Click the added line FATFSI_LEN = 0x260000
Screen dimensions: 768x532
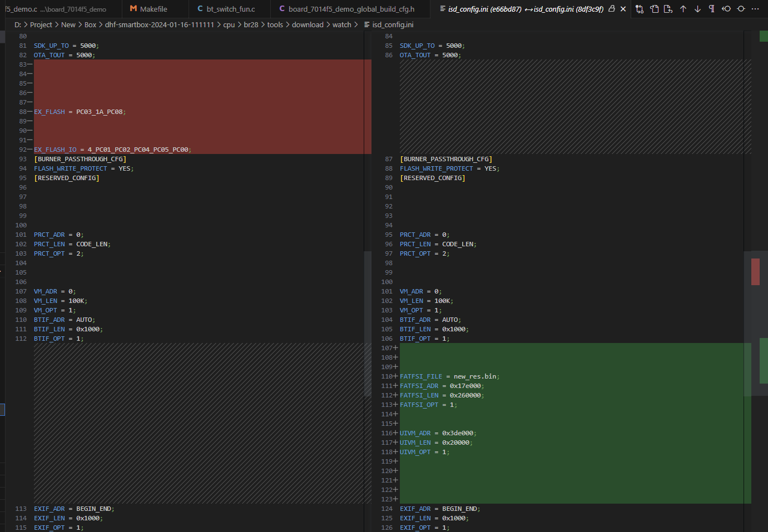click(x=442, y=395)
